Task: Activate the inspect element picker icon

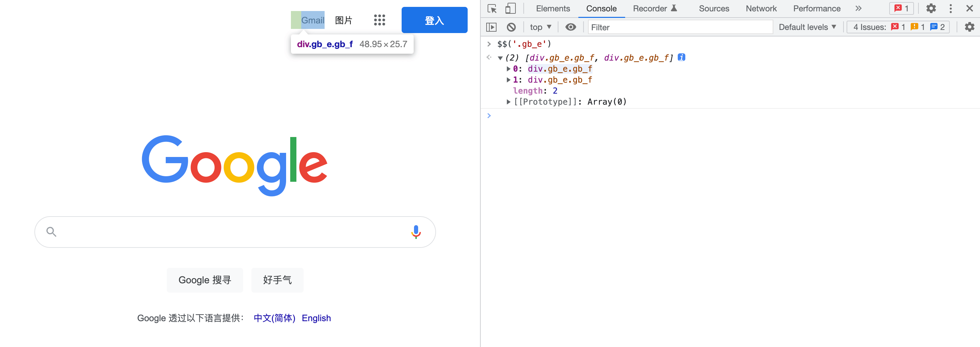Action: [x=492, y=8]
